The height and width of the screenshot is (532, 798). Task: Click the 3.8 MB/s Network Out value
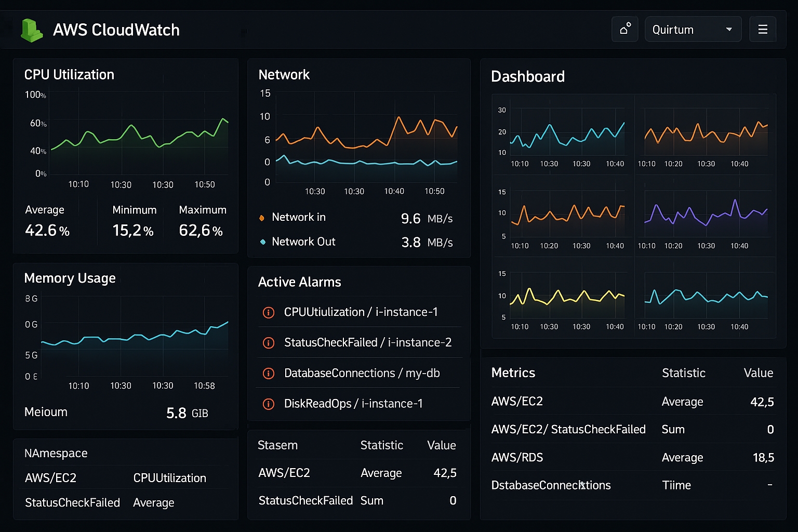(427, 243)
